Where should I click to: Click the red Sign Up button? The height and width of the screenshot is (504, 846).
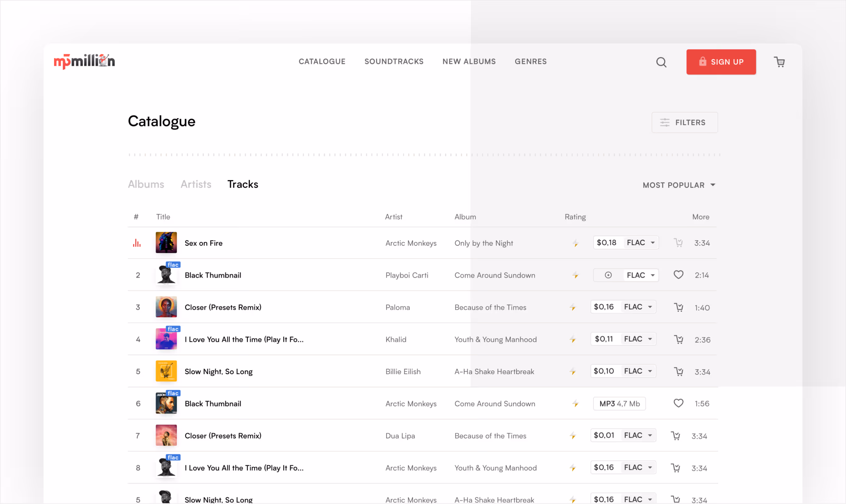(x=721, y=62)
